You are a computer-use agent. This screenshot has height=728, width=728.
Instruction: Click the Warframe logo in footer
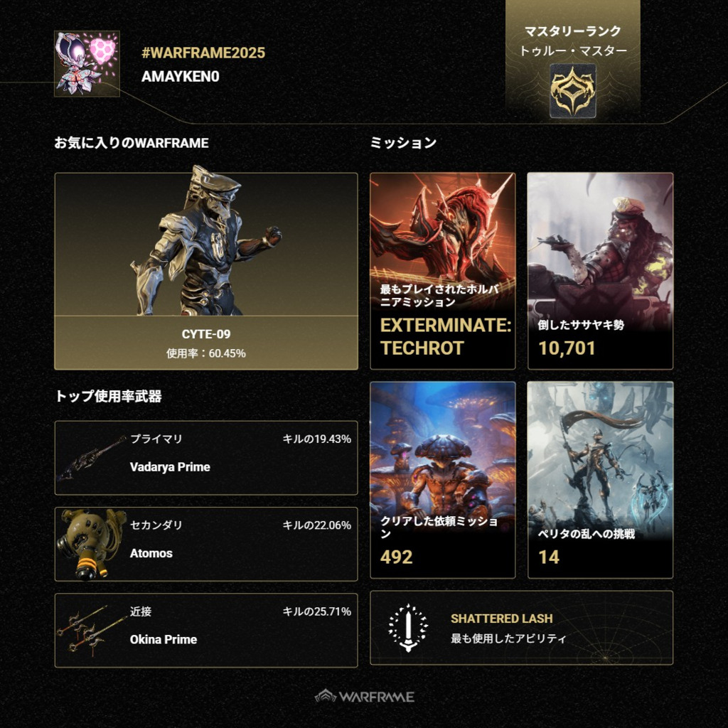coord(365,697)
